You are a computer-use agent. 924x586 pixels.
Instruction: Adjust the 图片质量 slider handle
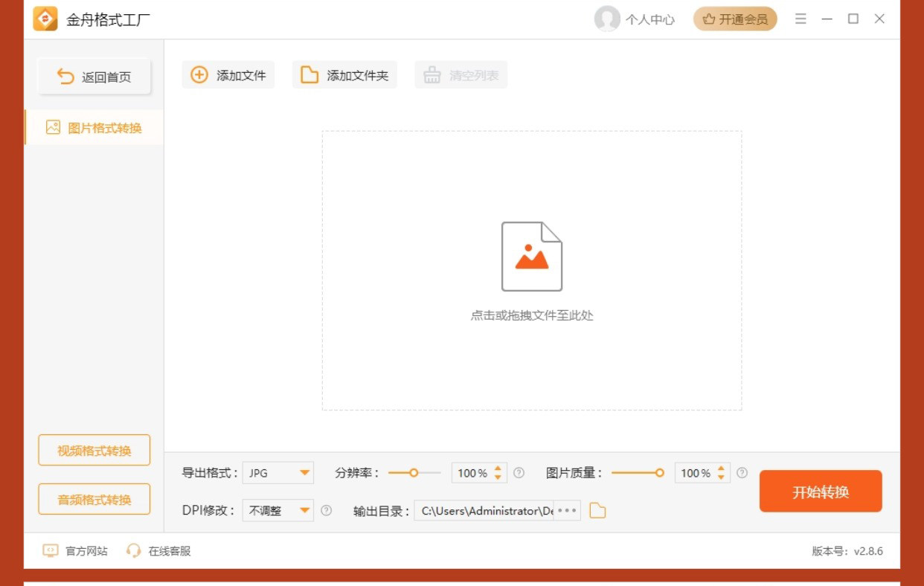coord(659,472)
